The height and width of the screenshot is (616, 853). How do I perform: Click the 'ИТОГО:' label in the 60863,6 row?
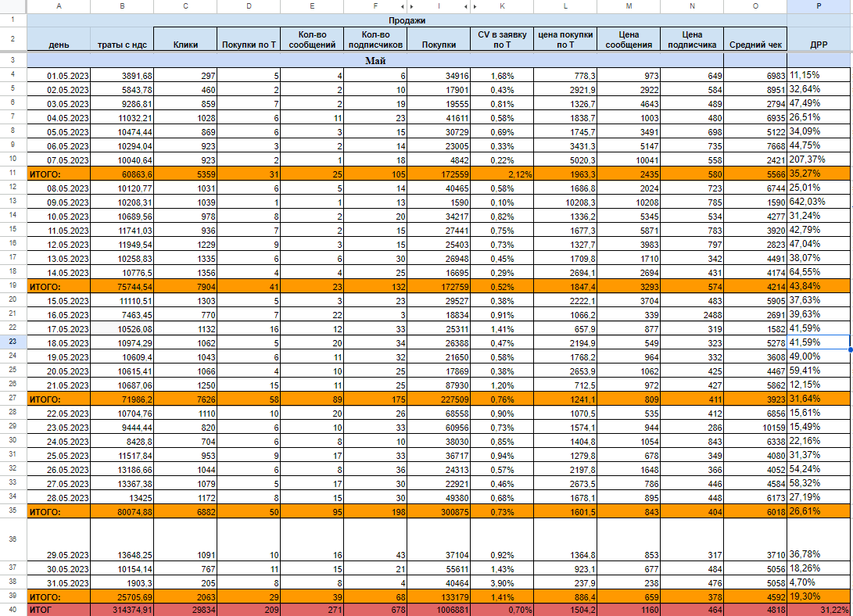[x=59, y=174]
